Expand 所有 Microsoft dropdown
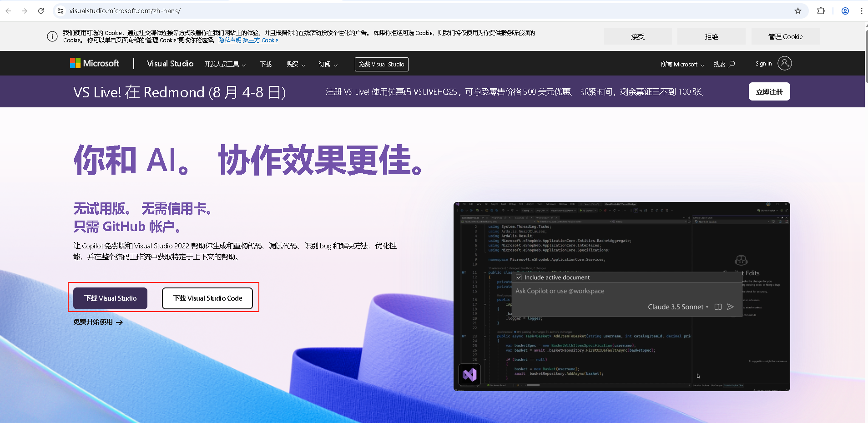 pyautogui.click(x=682, y=64)
